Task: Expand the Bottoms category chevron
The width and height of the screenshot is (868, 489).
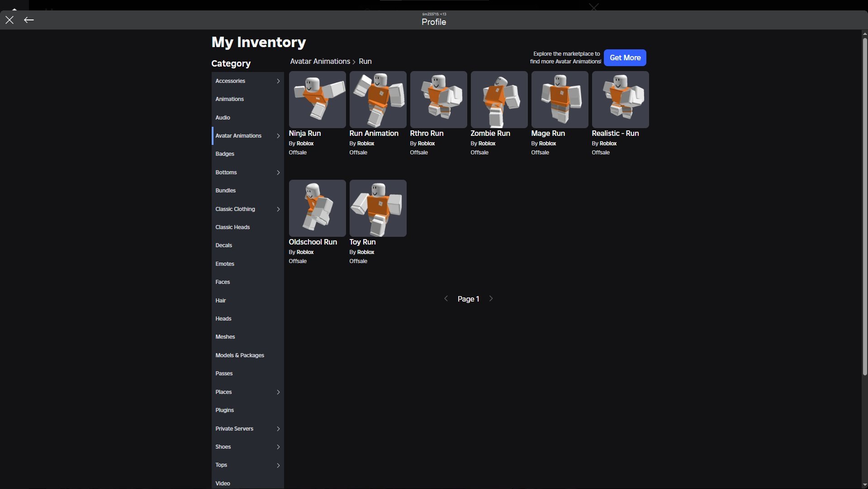Action: point(278,173)
